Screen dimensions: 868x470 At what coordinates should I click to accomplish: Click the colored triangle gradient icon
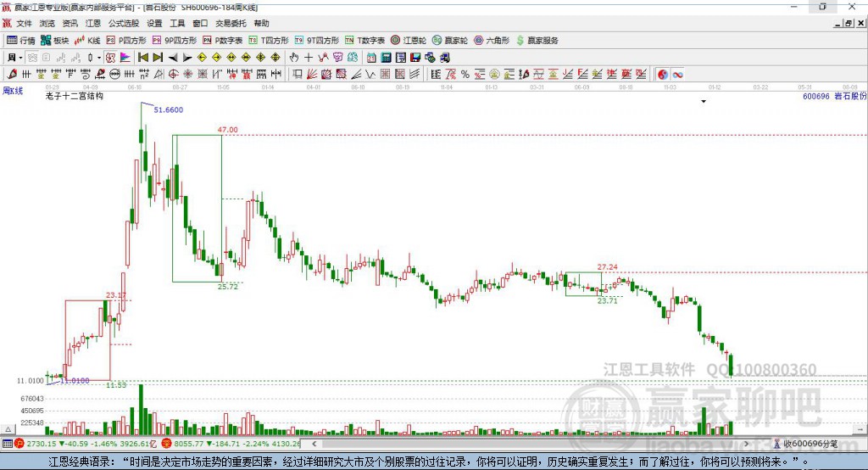[125, 58]
